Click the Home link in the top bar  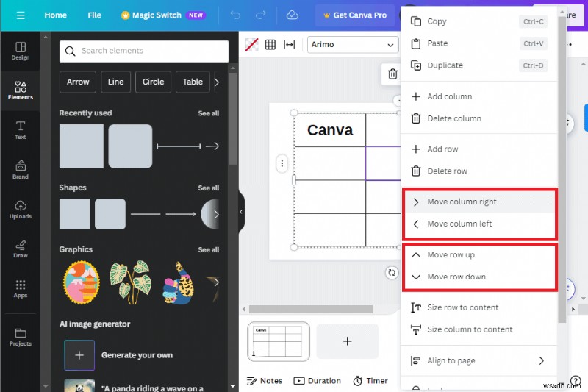[56, 15]
